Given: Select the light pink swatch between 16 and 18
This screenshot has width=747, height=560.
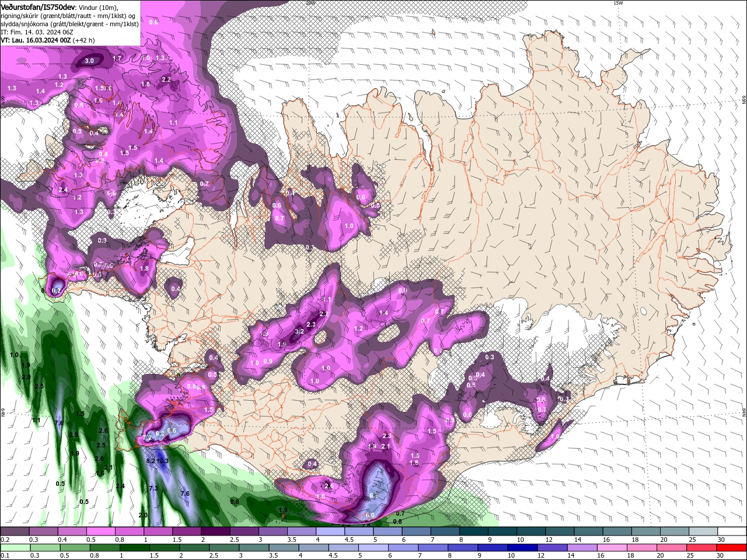Looking at the screenshot, I should coord(612,547).
